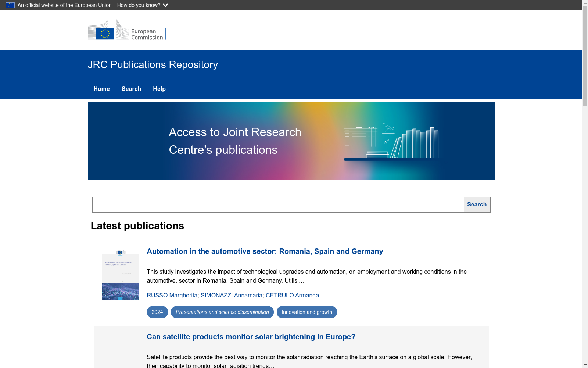Filter by the 2024 year tag

point(157,312)
